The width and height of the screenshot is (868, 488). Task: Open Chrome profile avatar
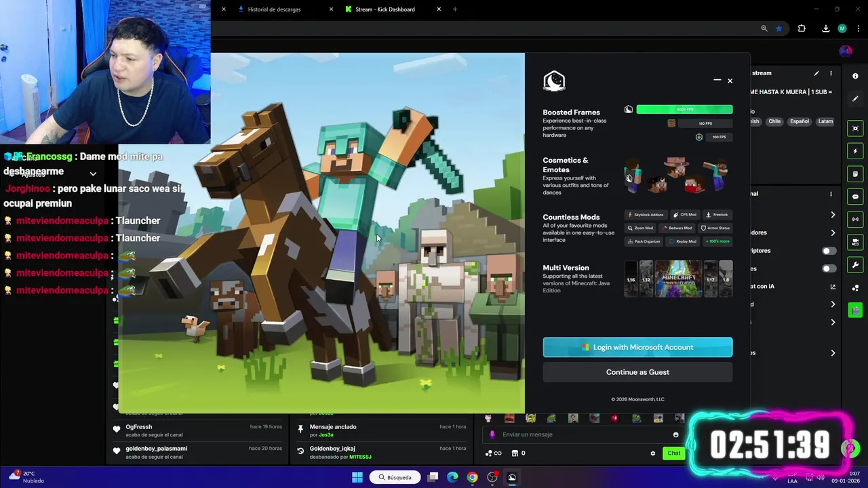click(x=842, y=28)
